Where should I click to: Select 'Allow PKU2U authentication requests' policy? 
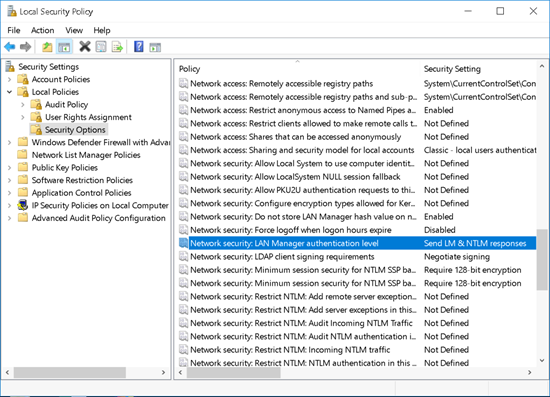[x=302, y=190]
